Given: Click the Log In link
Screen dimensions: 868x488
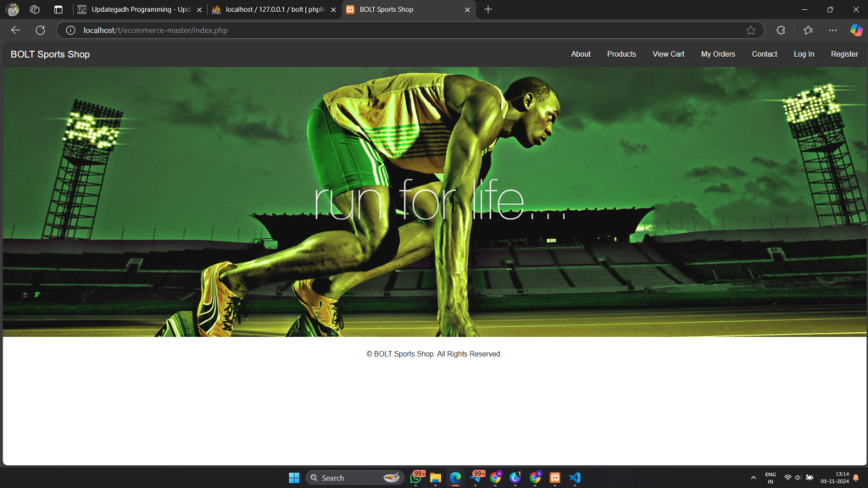Looking at the screenshot, I should point(804,54).
